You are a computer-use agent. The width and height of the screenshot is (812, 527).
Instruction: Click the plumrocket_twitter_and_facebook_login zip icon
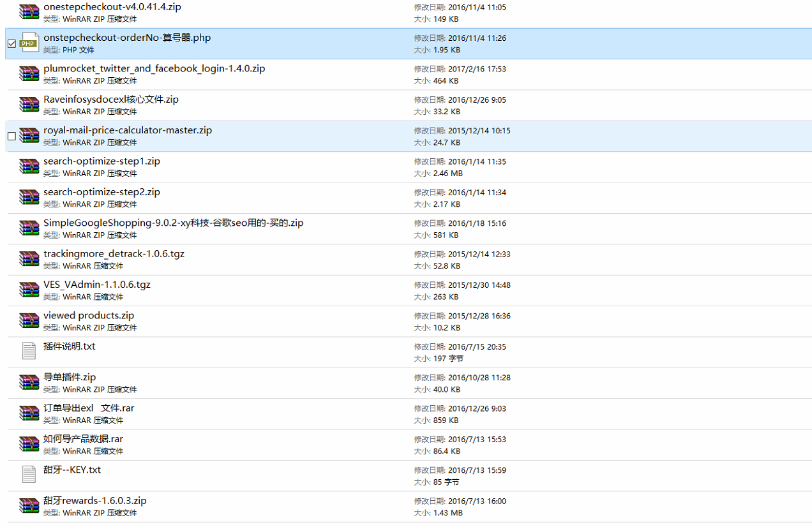point(29,74)
